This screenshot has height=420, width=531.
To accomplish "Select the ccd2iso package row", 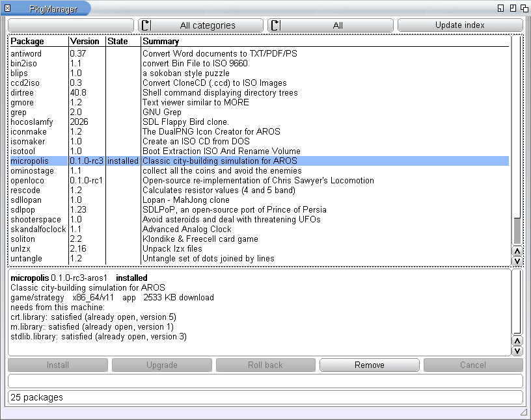I will click(260, 83).
